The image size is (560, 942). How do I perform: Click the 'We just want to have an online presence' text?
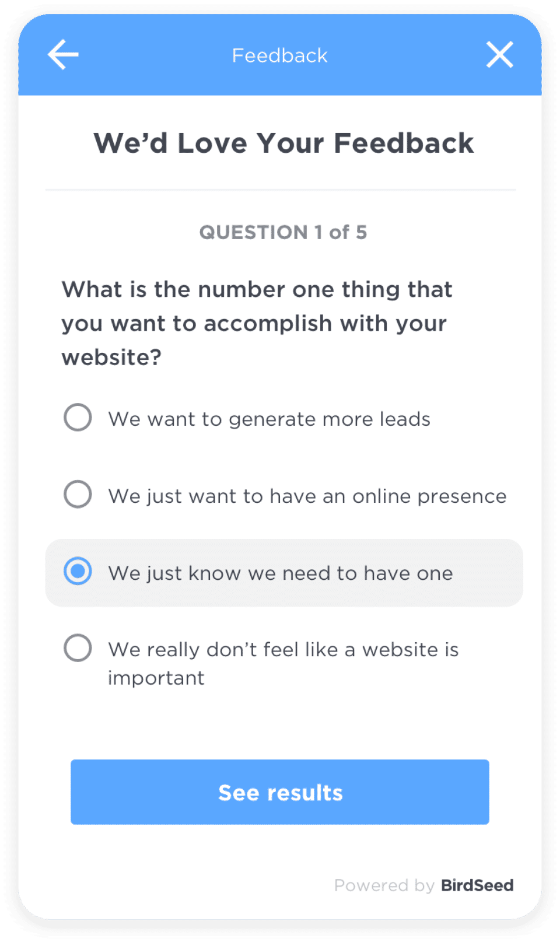point(307,496)
